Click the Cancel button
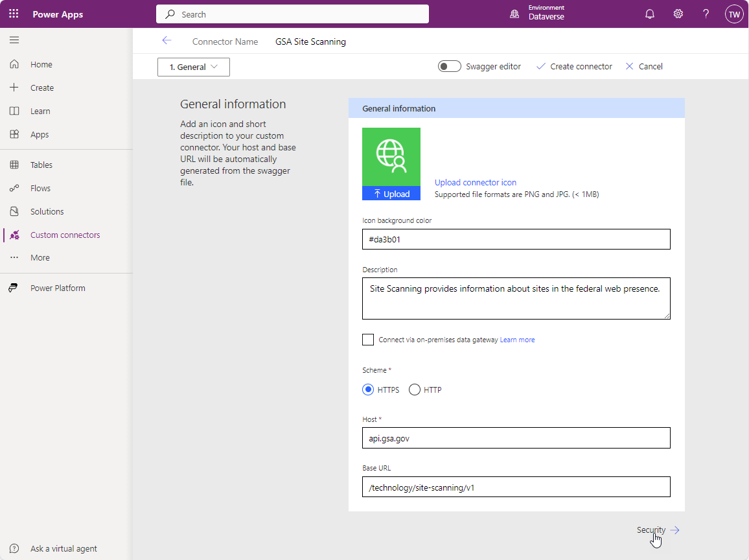Screen dimensions: 749x560 click(x=644, y=66)
